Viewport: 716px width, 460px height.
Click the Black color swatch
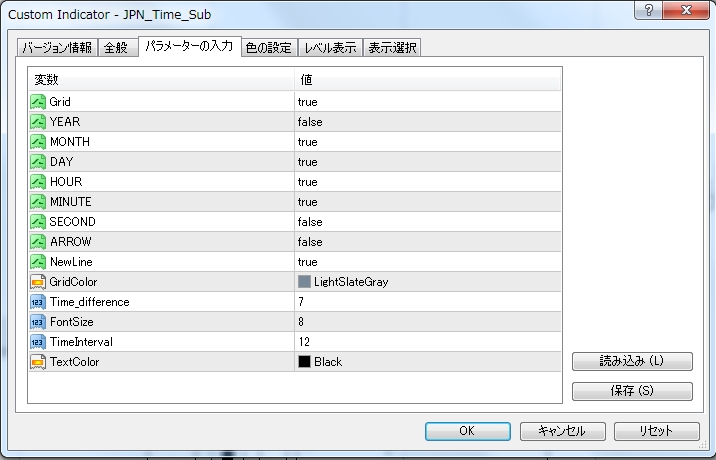pyautogui.click(x=304, y=362)
